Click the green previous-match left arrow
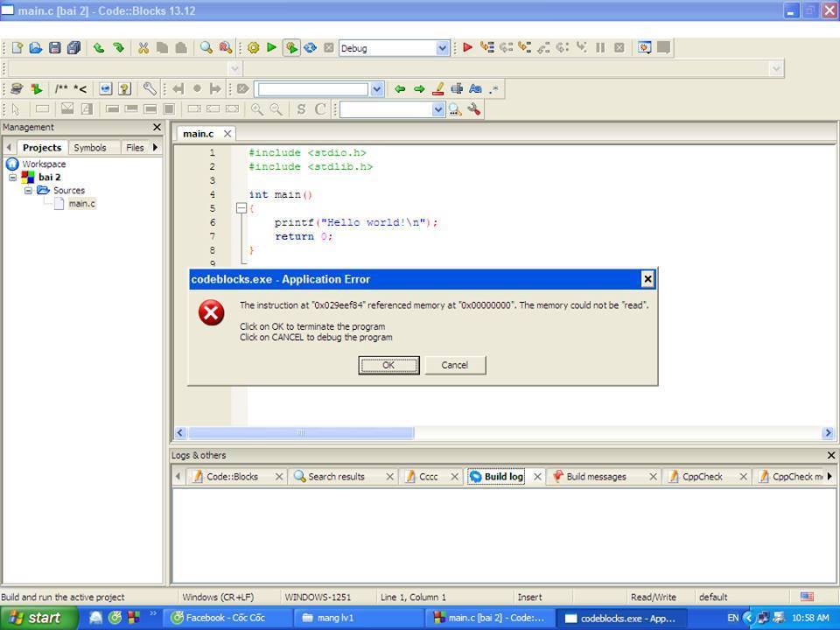The height and width of the screenshot is (630, 840). coord(400,89)
